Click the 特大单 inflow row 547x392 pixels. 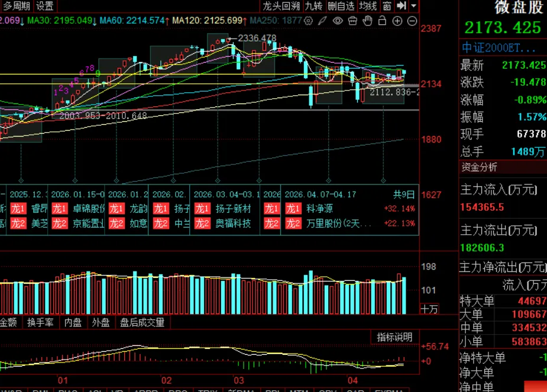coord(503,300)
